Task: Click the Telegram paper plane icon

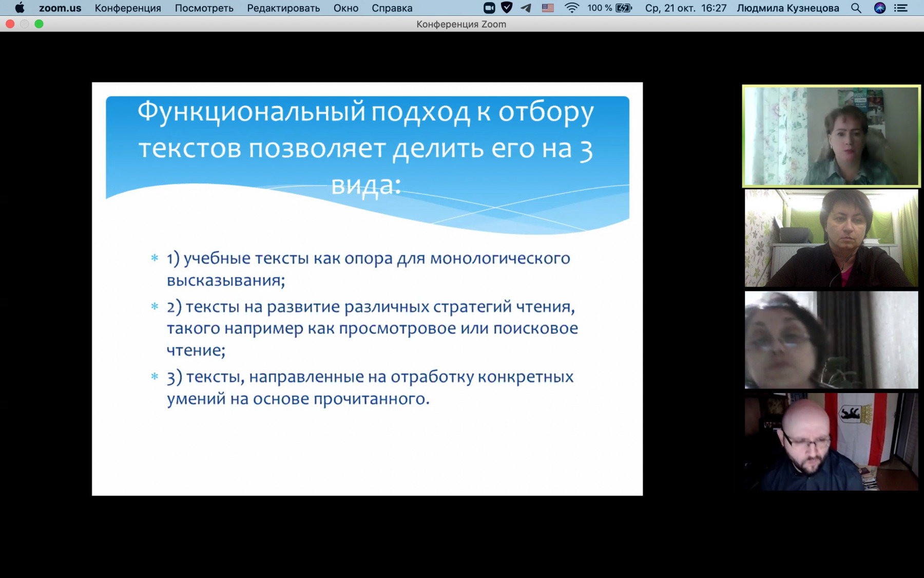Action: click(526, 8)
